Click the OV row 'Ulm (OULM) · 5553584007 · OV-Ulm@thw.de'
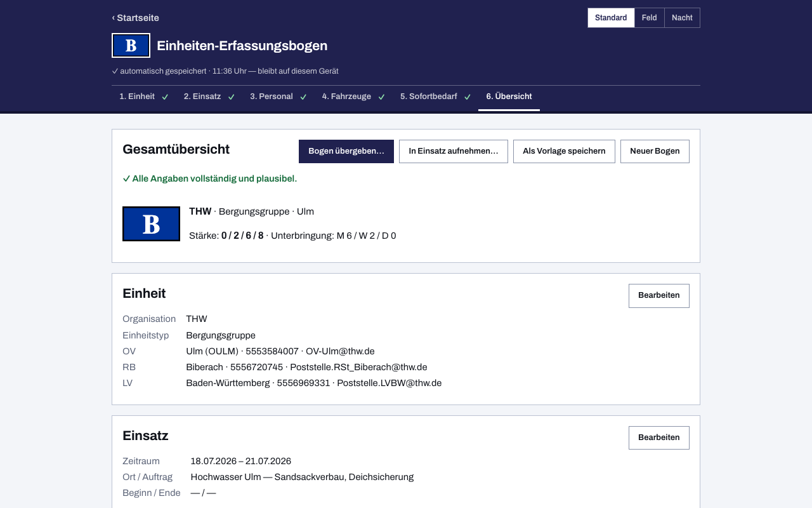The height and width of the screenshot is (508, 812). point(280,351)
